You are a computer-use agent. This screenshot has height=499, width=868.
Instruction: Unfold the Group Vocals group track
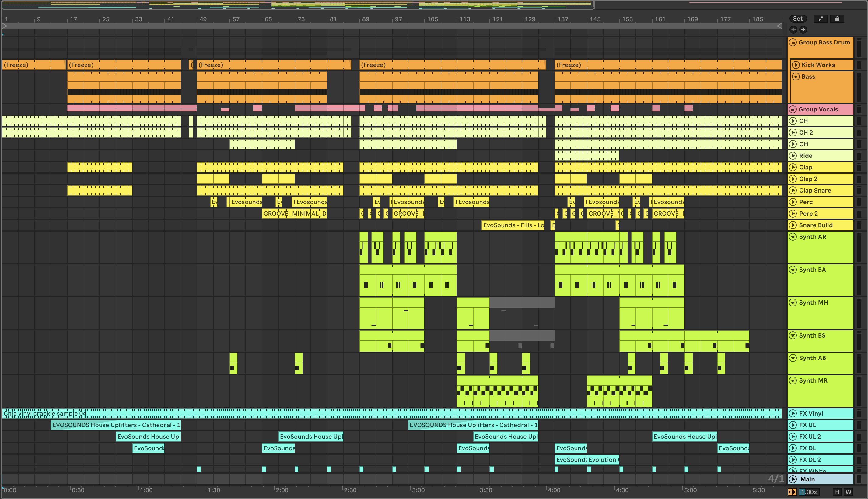click(x=793, y=109)
